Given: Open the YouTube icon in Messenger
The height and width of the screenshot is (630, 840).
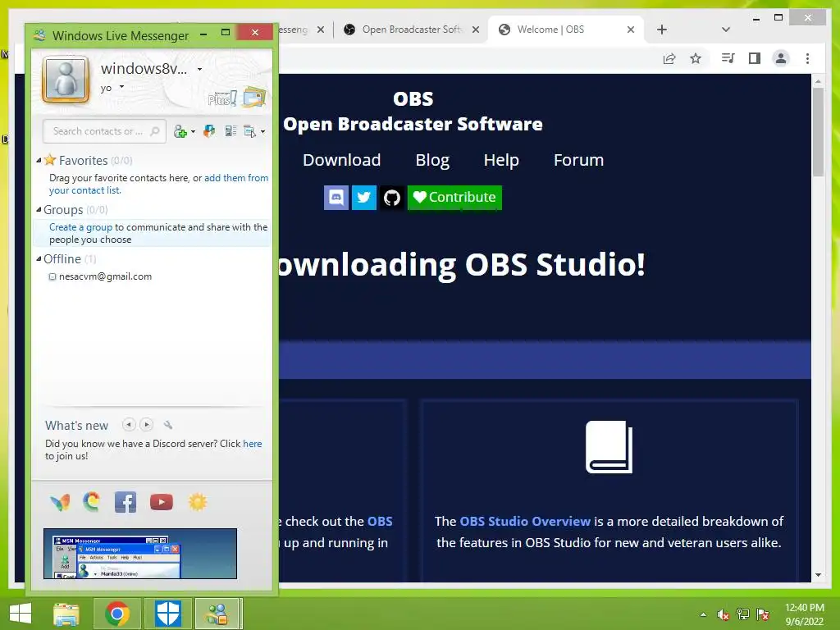Looking at the screenshot, I should click(x=162, y=502).
